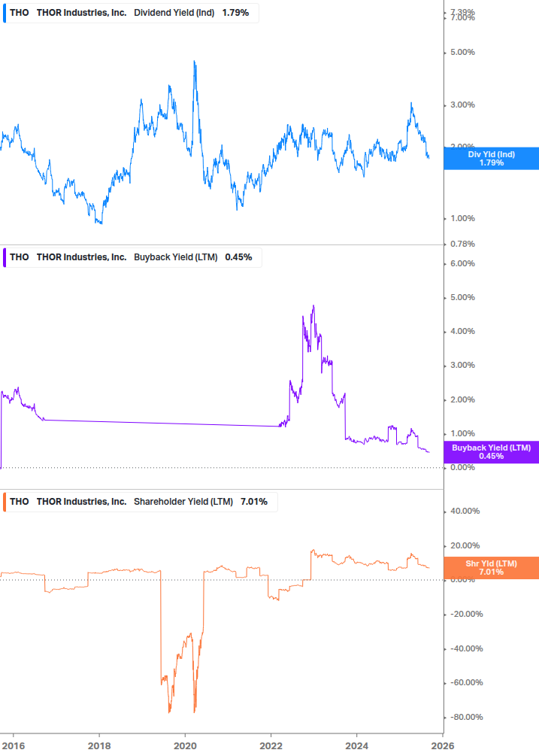
Task: Click the -20.00% tick on shareholder yield axis
Action: [466, 615]
